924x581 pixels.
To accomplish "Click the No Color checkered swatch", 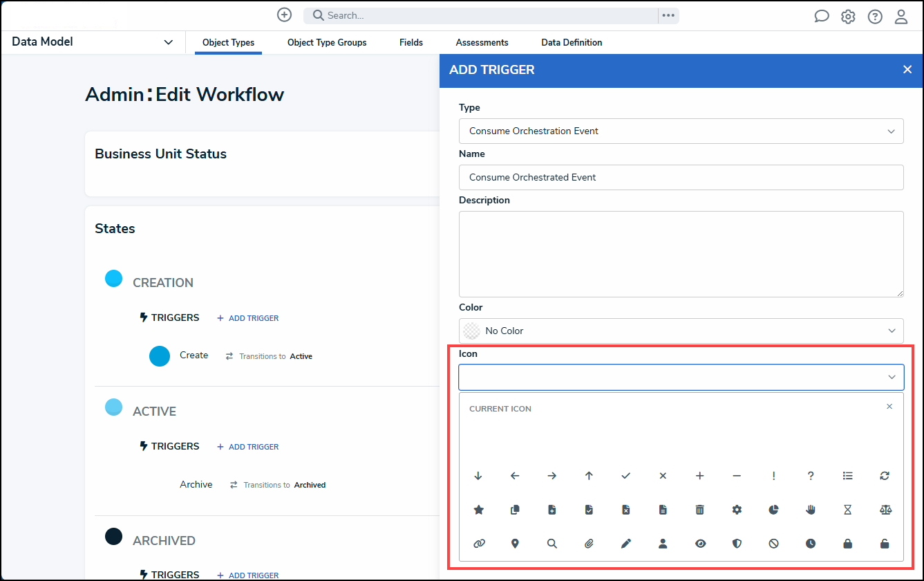I will click(x=471, y=331).
